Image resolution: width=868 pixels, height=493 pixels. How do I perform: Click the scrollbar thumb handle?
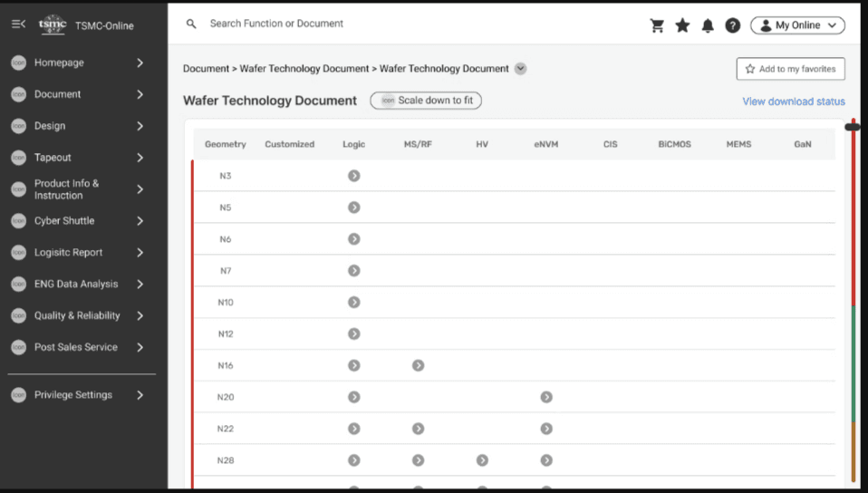(x=853, y=127)
